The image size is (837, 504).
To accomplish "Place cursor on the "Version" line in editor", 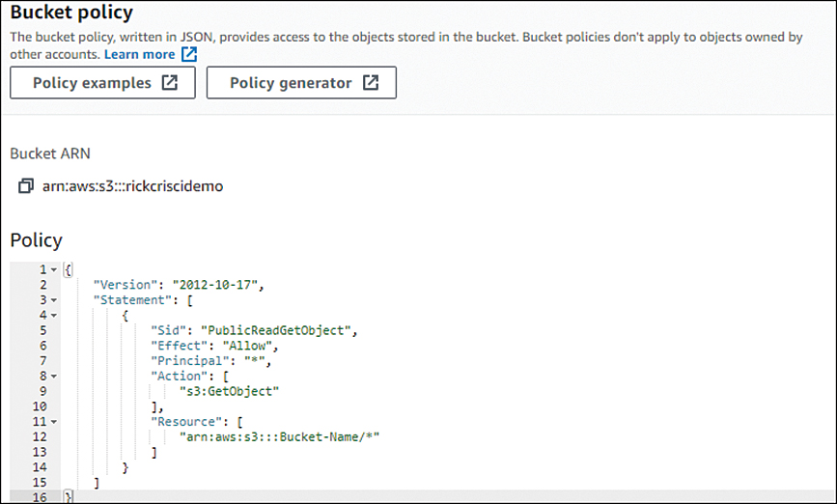I will (x=179, y=285).
